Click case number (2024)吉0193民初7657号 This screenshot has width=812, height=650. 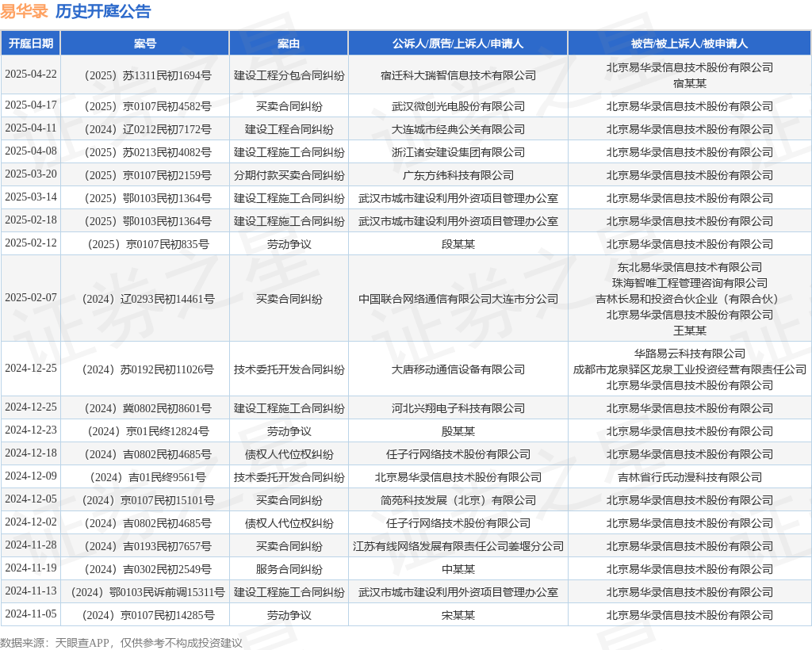coord(145,546)
